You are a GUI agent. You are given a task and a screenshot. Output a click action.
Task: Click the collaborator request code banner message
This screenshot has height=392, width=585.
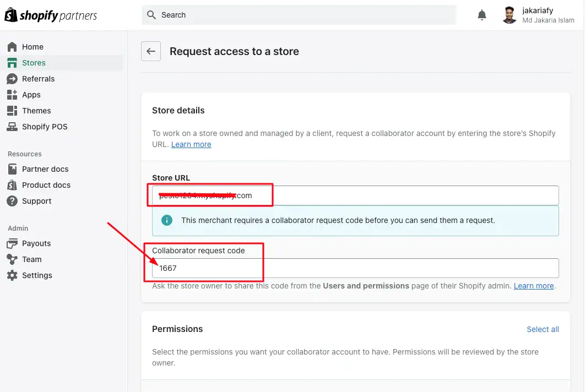click(x=338, y=220)
